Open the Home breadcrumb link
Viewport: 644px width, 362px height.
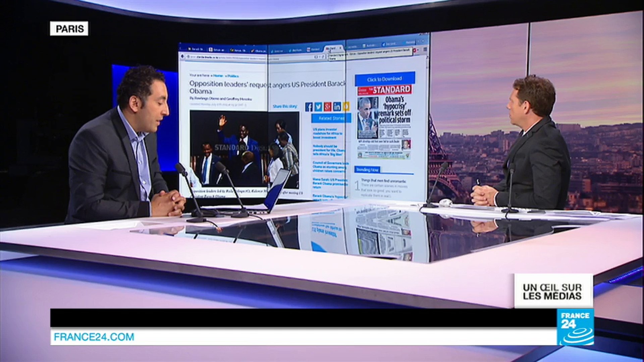[x=218, y=76]
